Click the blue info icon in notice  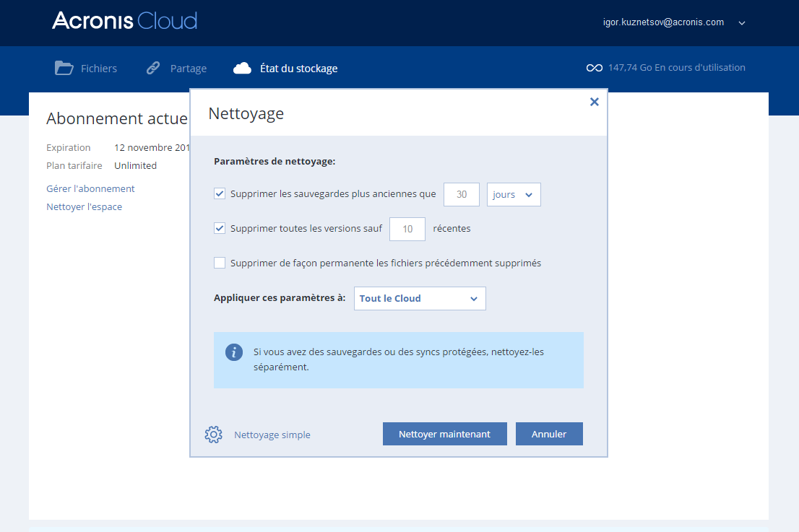click(233, 352)
